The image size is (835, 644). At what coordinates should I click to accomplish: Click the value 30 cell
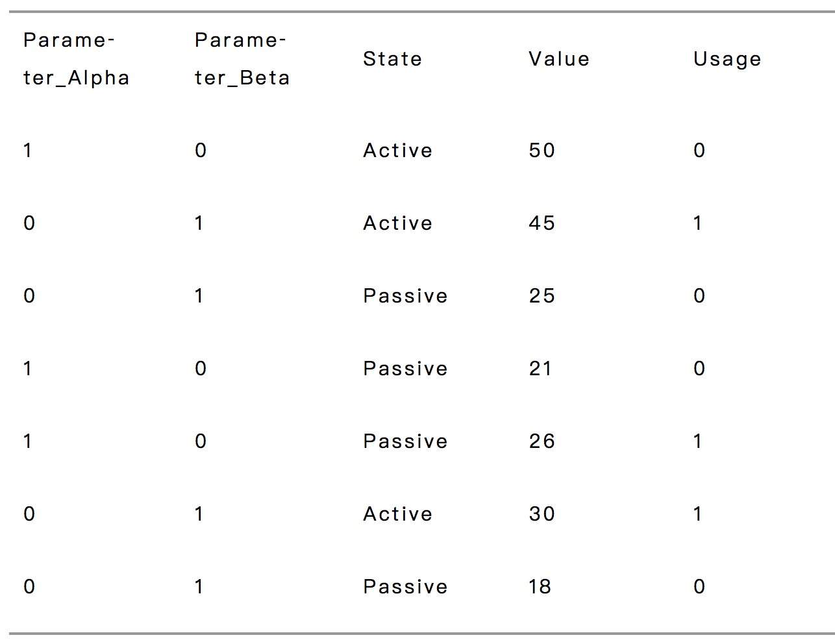(542, 514)
